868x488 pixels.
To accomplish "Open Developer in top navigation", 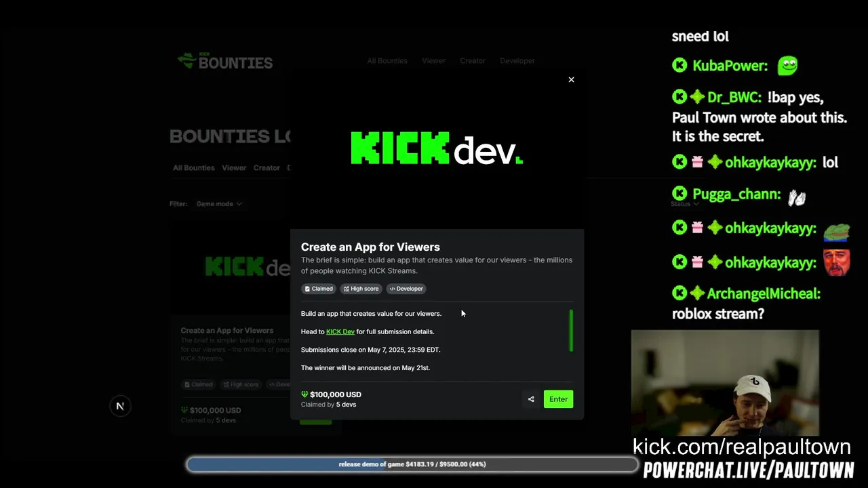I will click(517, 61).
